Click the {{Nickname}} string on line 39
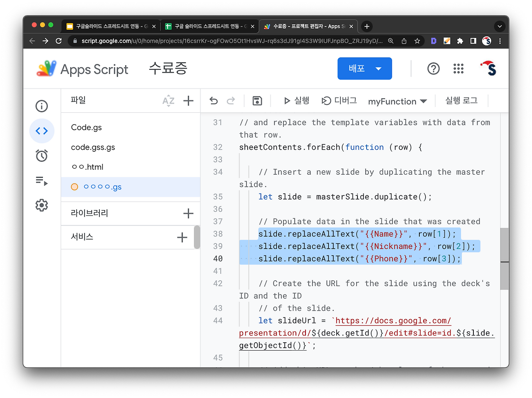The height and width of the screenshot is (398, 532). click(x=394, y=247)
